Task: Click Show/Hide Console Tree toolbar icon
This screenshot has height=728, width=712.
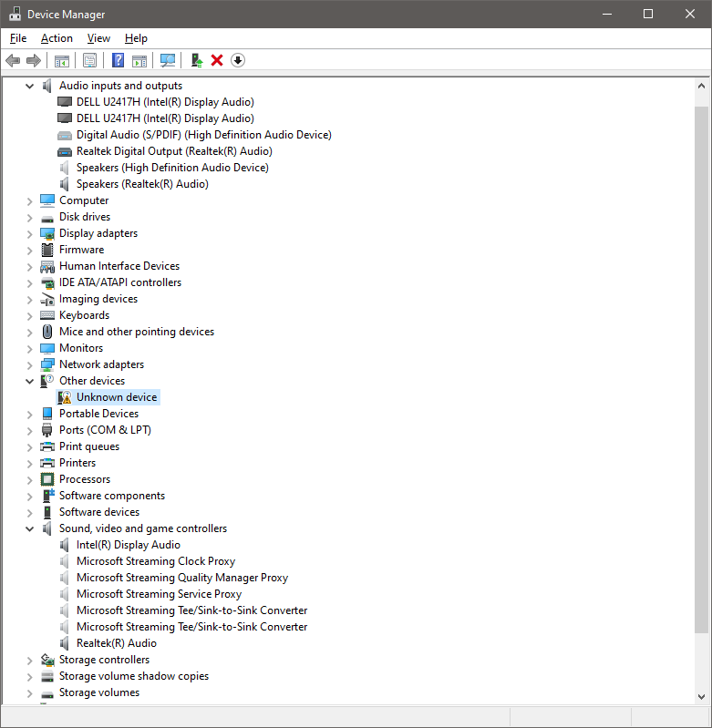Action: coord(61,60)
